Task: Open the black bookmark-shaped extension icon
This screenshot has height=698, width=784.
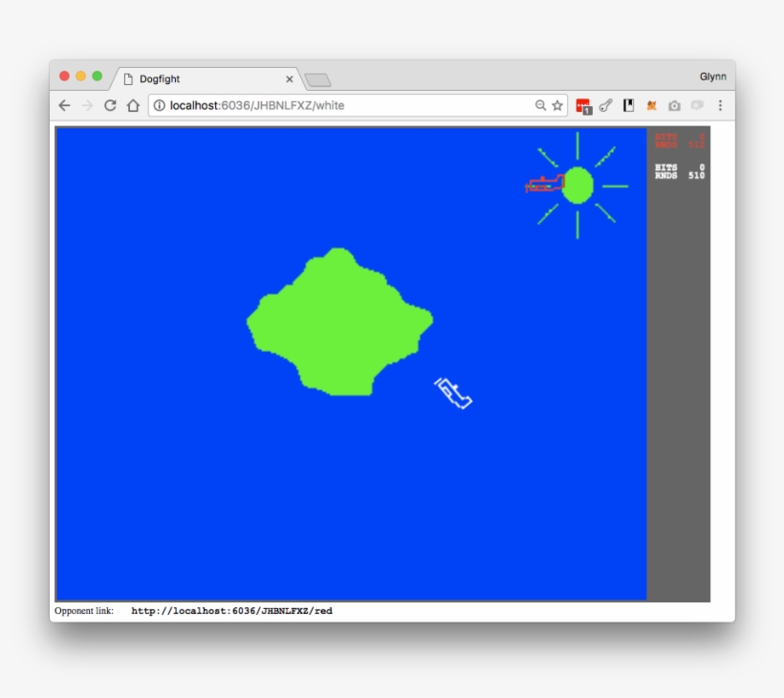Action: tap(628, 105)
